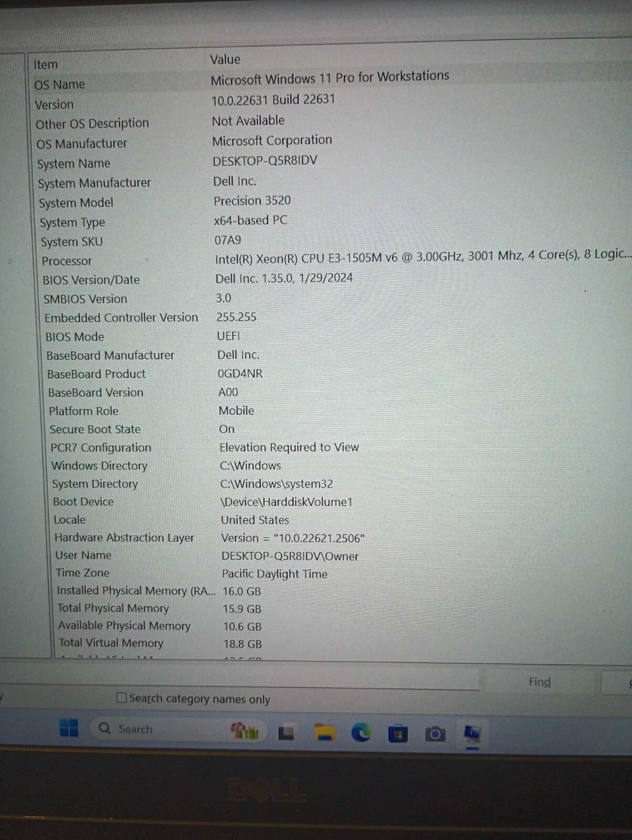The width and height of the screenshot is (632, 840).
Task: Click the 10.0.22631 Build 22631 value
Action: tap(273, 99)
